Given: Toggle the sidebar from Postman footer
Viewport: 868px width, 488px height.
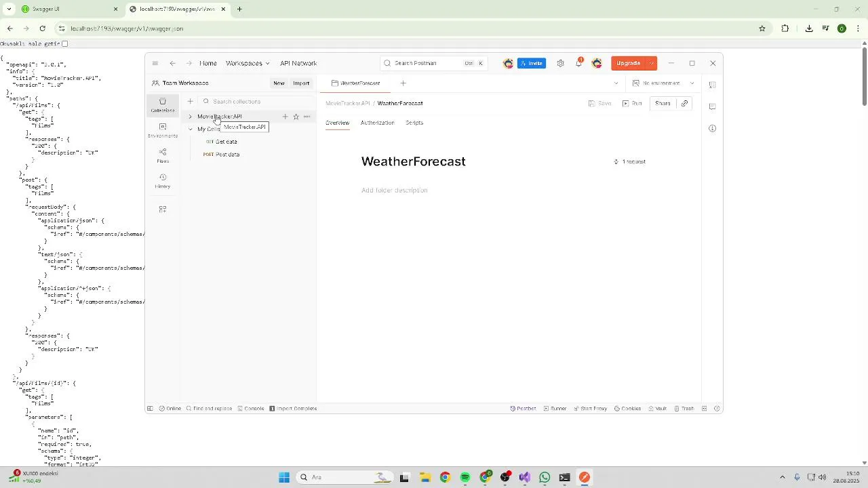Looking at the screenshot, I should click(x=150, y=409).
